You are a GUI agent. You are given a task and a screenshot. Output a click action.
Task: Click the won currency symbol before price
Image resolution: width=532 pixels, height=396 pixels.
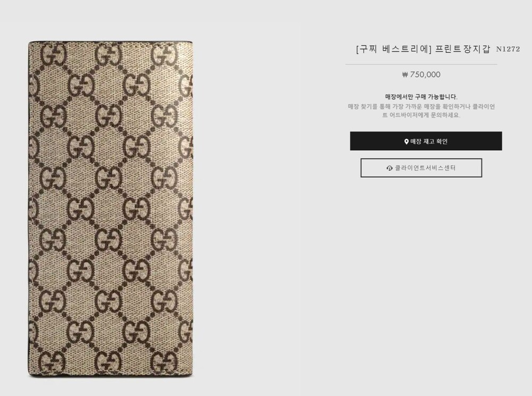[x=405, y=75]
